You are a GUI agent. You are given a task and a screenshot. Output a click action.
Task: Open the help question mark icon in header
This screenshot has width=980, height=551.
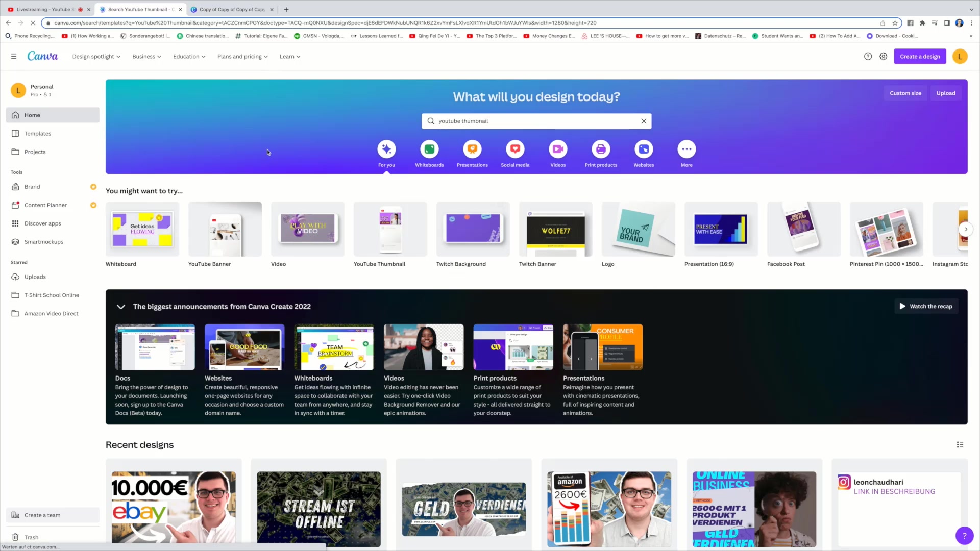[x=868, y=57]
